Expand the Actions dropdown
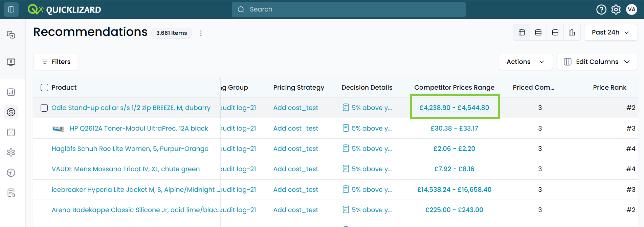The width and height of the screenshot is (644, 227). coord(526,62)
